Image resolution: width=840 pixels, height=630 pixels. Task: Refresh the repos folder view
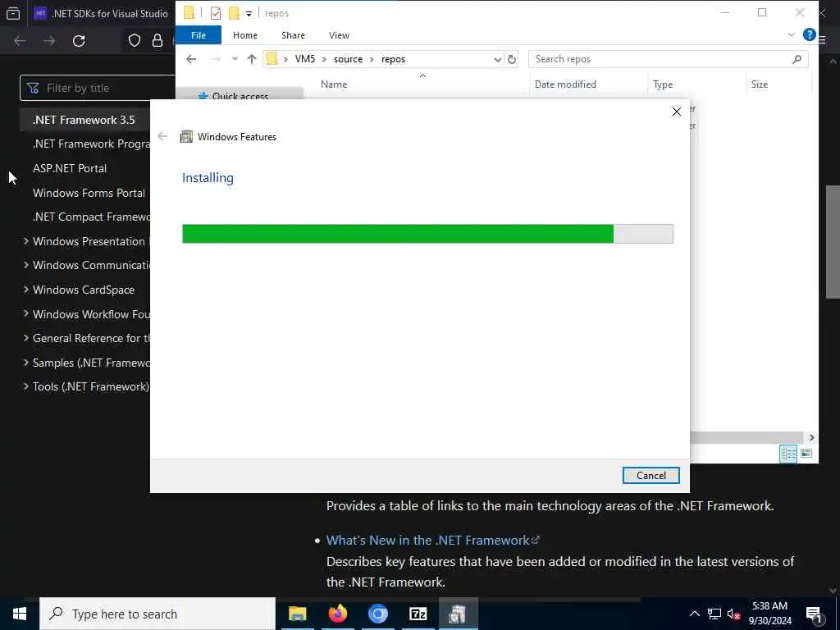pos(512,59)
